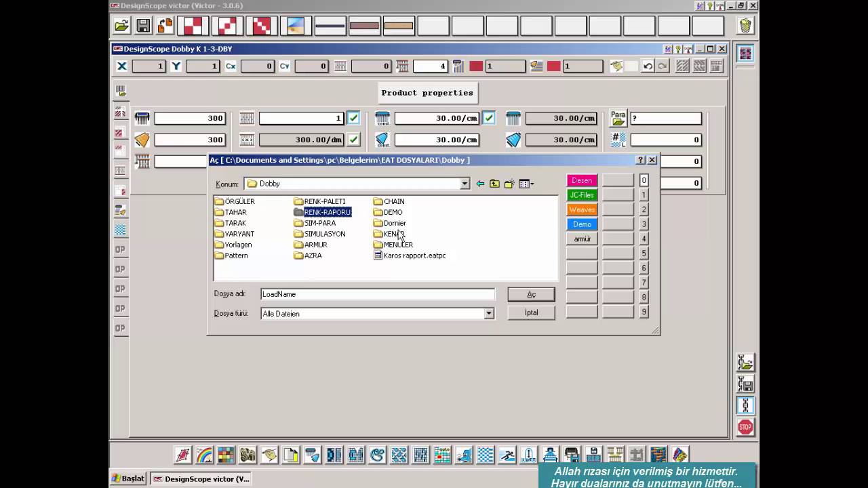
Task: Select the Pattern folder
Action: pos(231,256)
